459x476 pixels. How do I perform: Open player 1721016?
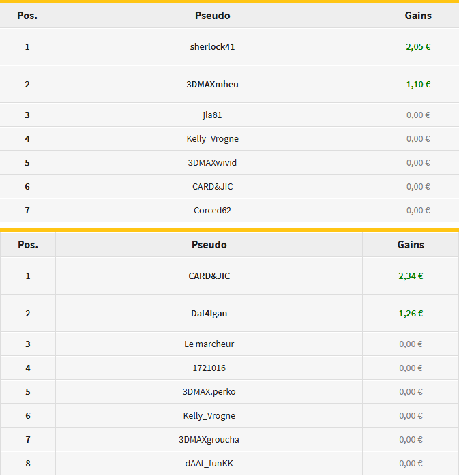pyautogui.click(x=209, y=368)
